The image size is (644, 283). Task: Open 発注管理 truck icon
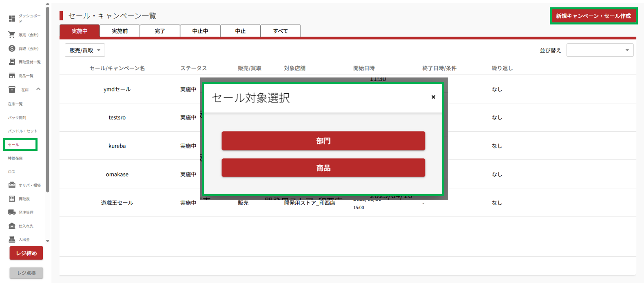point(12,212)
